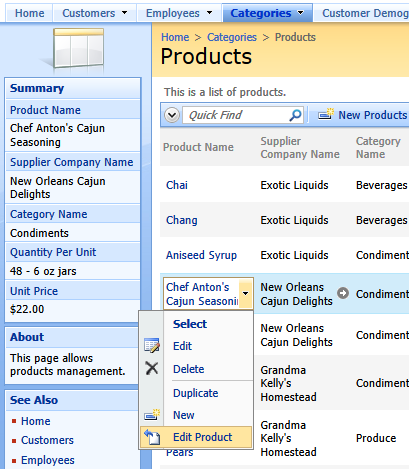The image size is (409, 469).
Task: Click the round arrow icon beside New Orleans Cajun Delights
Action: point(343,293)
